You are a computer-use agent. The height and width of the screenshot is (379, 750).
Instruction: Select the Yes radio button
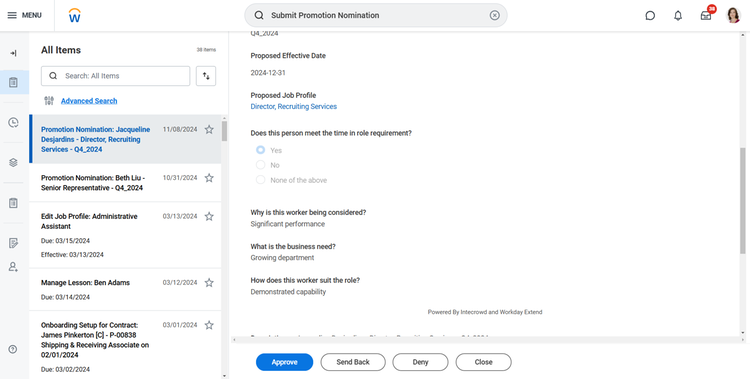260,150
